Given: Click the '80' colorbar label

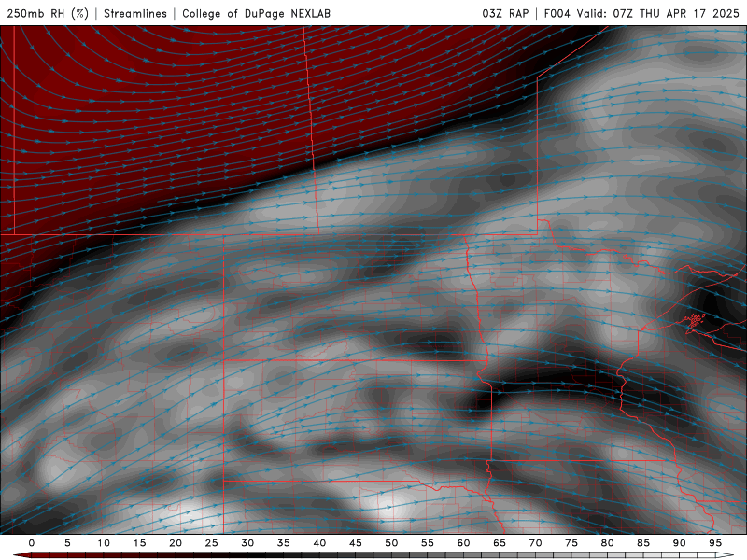Looking at the screenshot, I should click(608, 543).
